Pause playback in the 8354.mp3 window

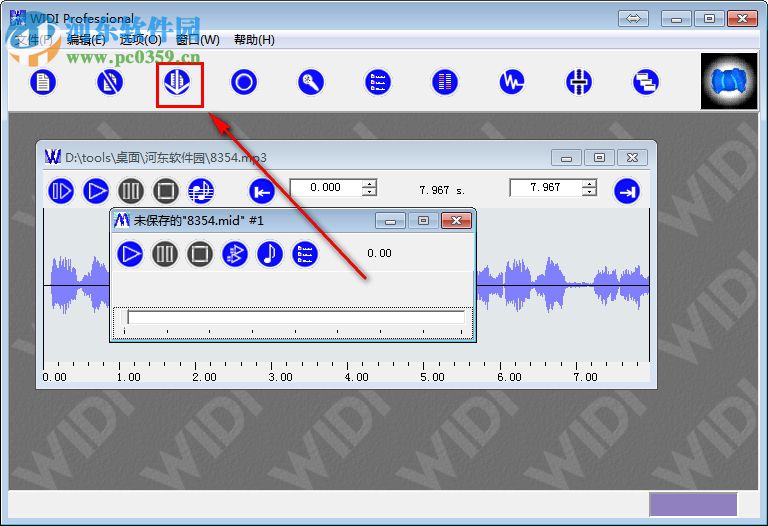(131, 191)
